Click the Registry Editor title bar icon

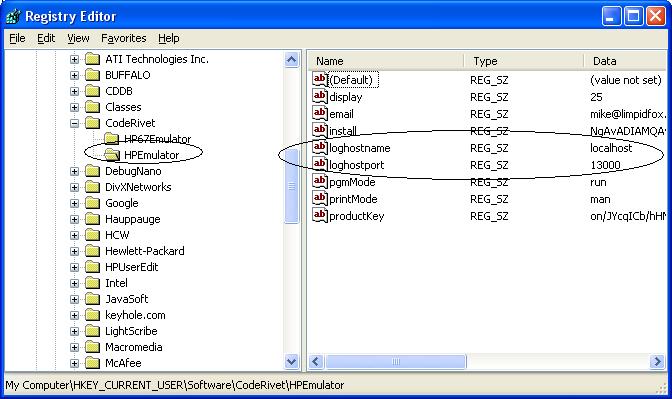tap(13, 16)
